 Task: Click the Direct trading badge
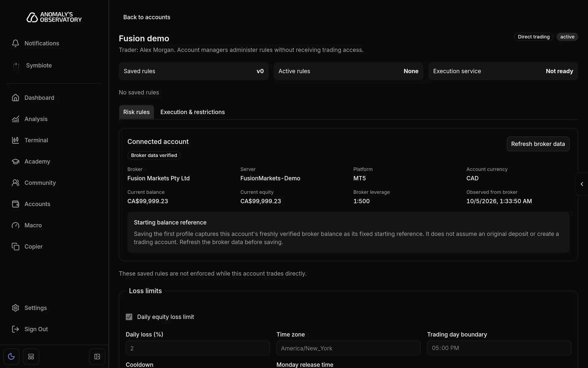coord(533,37)
